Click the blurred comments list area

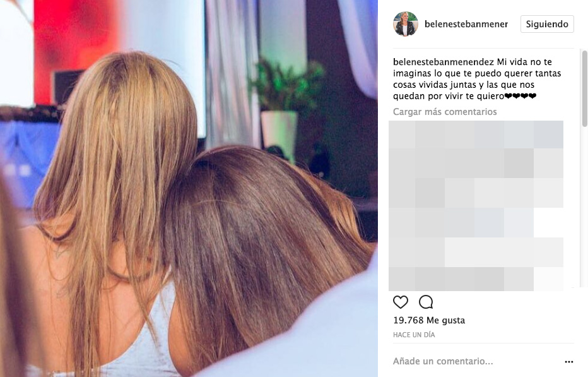point(476,206)
